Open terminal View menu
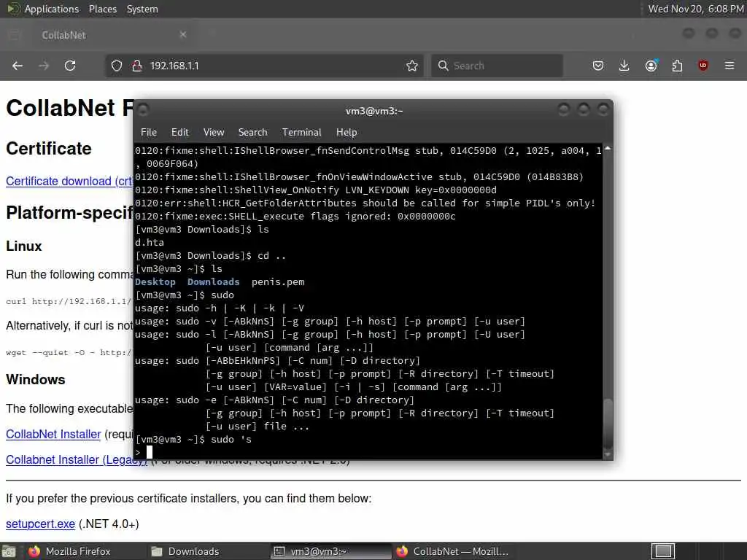Screen dimensions: 747x560 tap(214, 133)
